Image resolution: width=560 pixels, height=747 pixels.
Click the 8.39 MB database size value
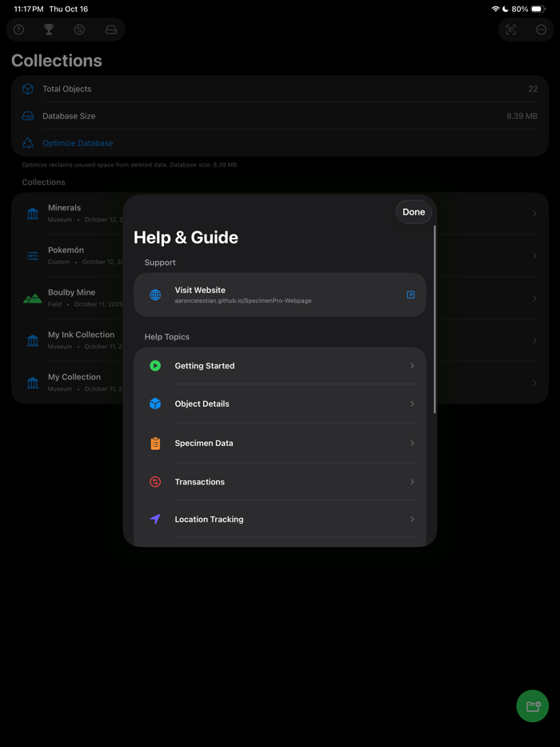[522, 116]
